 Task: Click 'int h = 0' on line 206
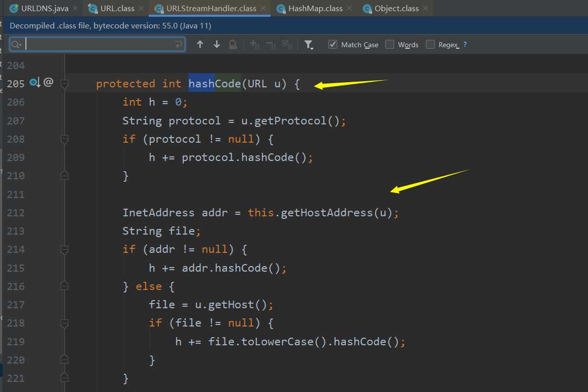pyautogui.click(x=152, y=102)
